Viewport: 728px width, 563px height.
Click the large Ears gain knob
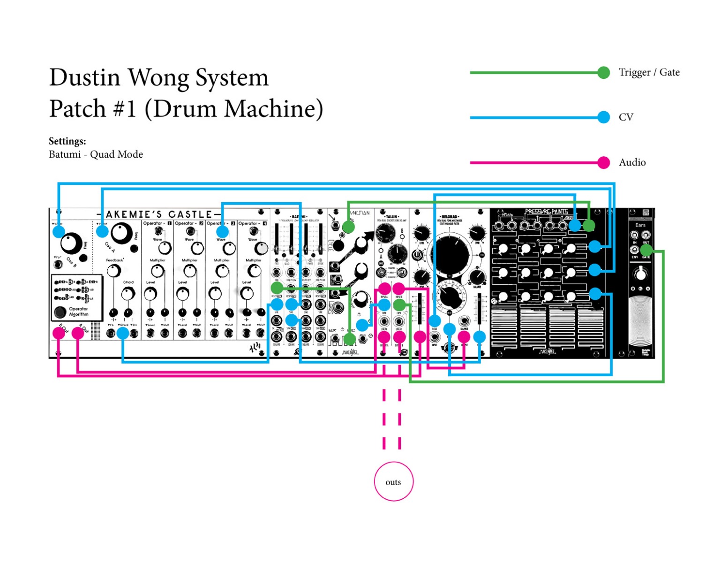(x=640, y=273)
